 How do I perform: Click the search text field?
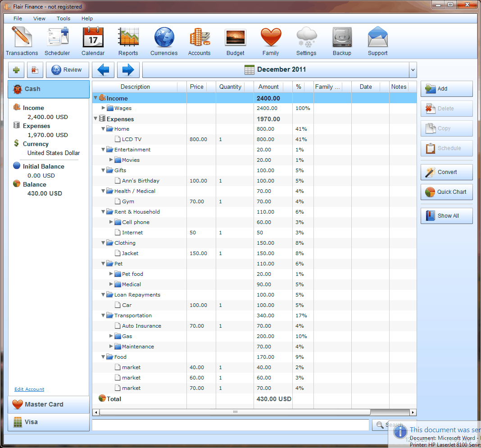pos(230,425)
